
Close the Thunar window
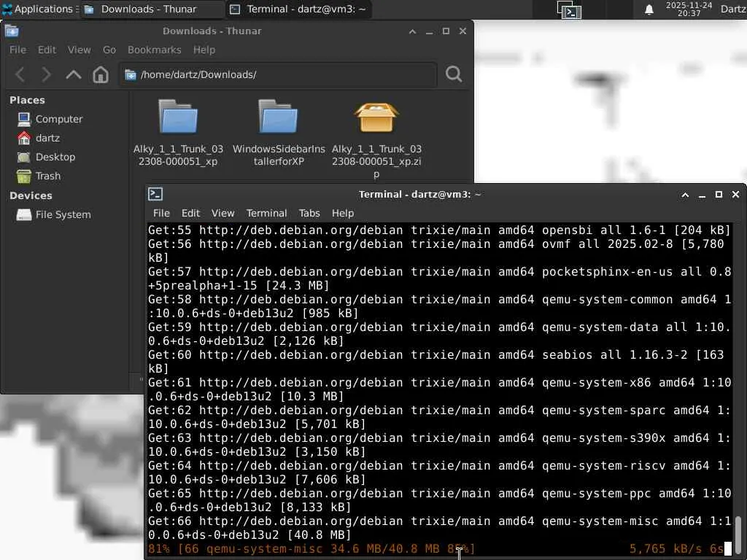pyautogui.click(x=462, y=31)
